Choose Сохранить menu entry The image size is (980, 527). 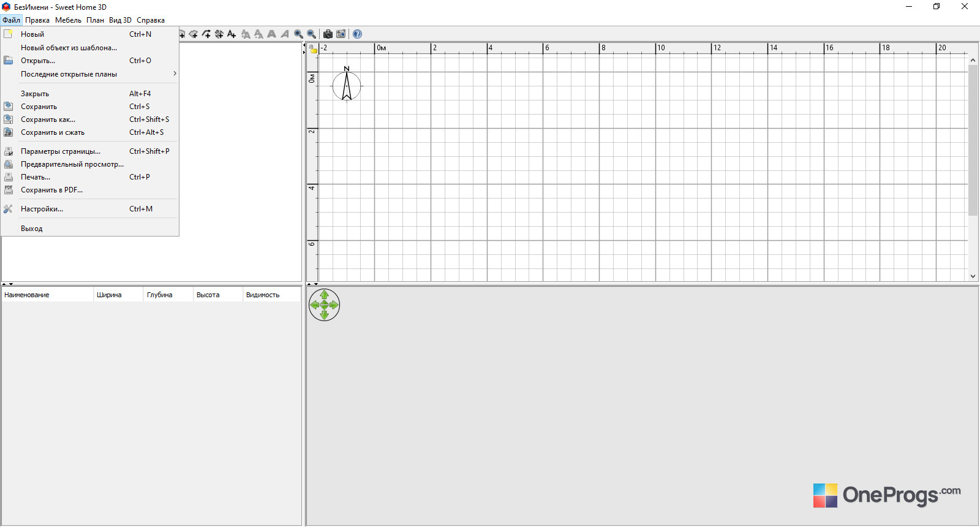90,107
